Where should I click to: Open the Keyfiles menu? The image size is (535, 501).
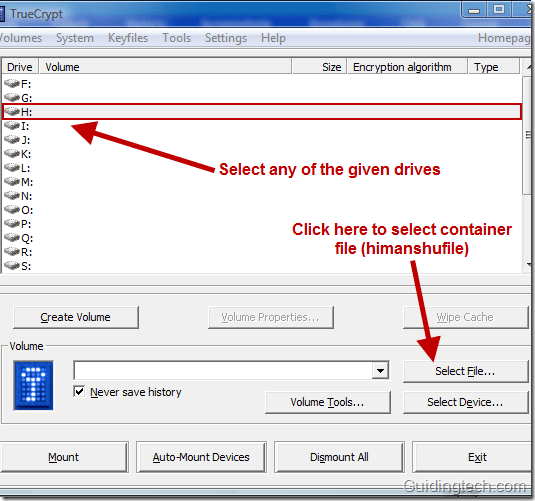[x=128, y=38]
